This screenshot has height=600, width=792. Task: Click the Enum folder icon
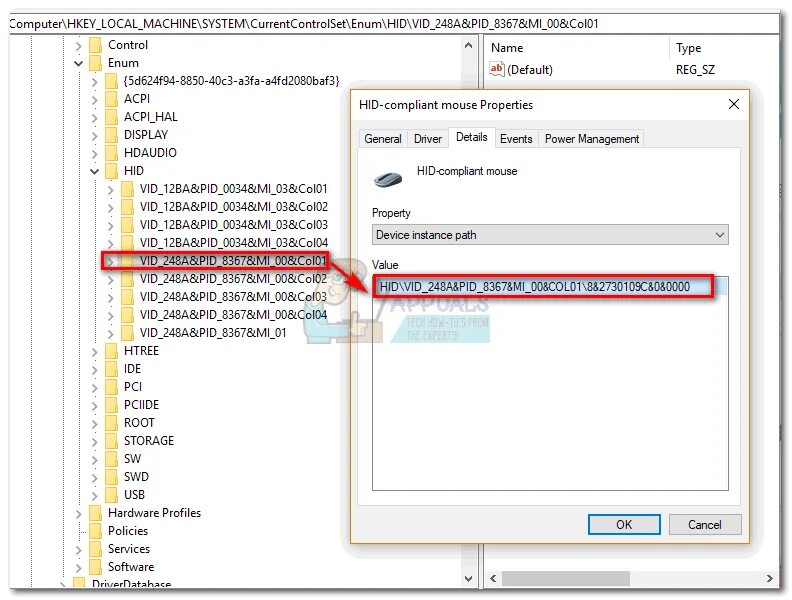pos(95,63)
